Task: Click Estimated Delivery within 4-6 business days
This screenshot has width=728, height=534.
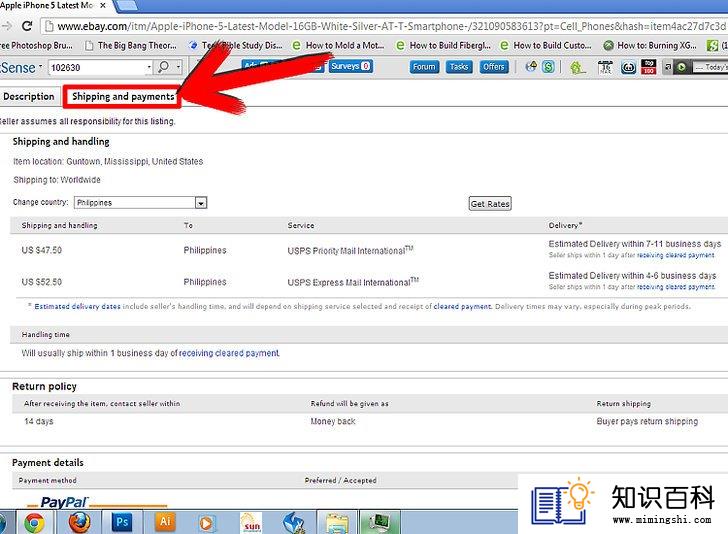Action: 632,276
